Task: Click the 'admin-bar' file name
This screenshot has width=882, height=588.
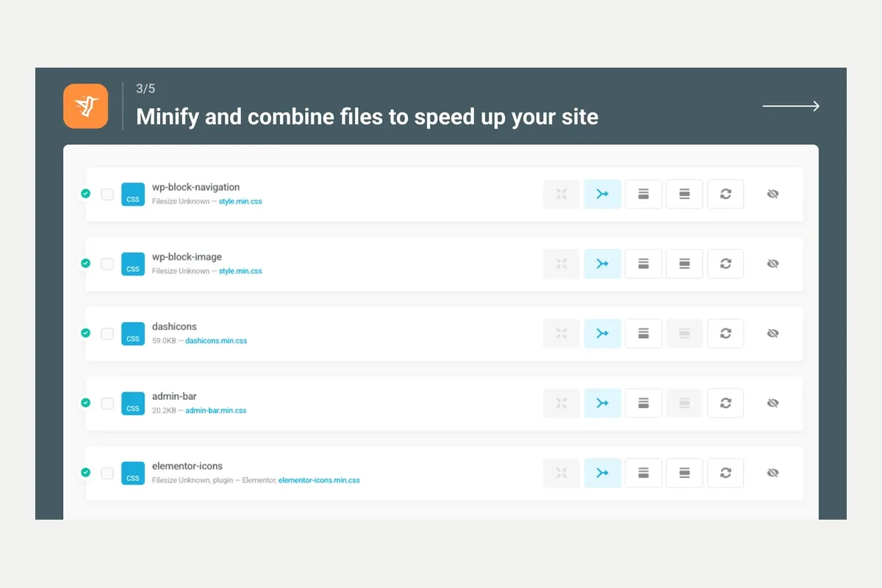Action: [x=174, y=396]
